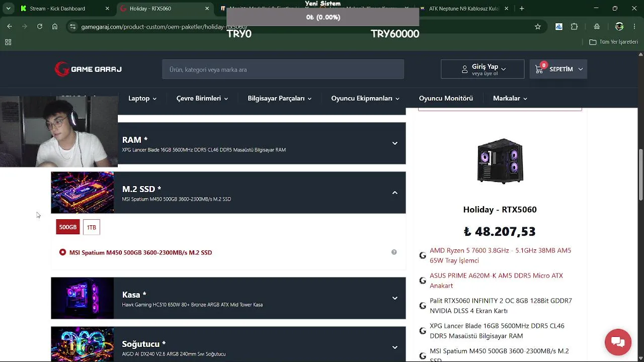Viewport: 644px width, 362px height.
Task: Click the Game Garaj logo
Action: tap(88, 69)
